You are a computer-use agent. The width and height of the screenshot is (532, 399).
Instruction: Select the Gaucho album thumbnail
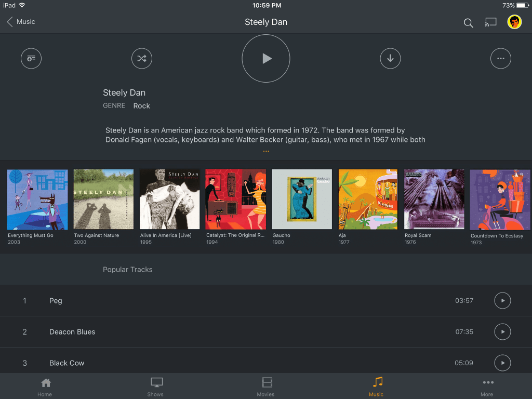(302, 199)
